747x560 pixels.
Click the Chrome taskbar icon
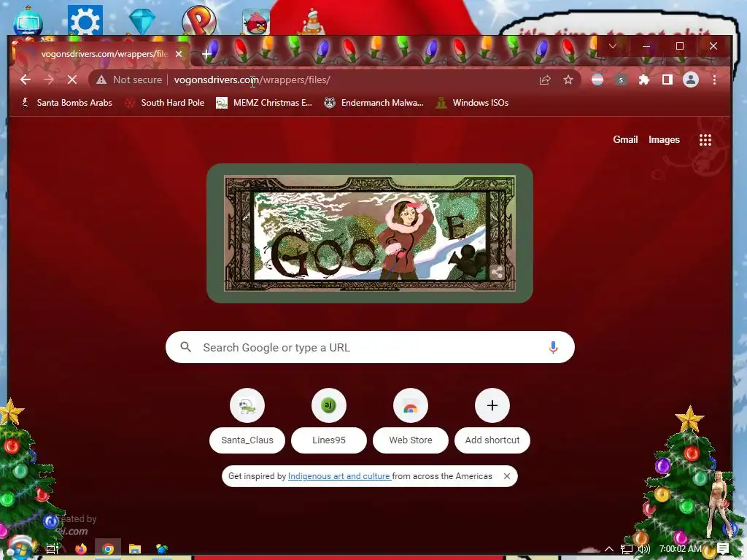point(108,549)
